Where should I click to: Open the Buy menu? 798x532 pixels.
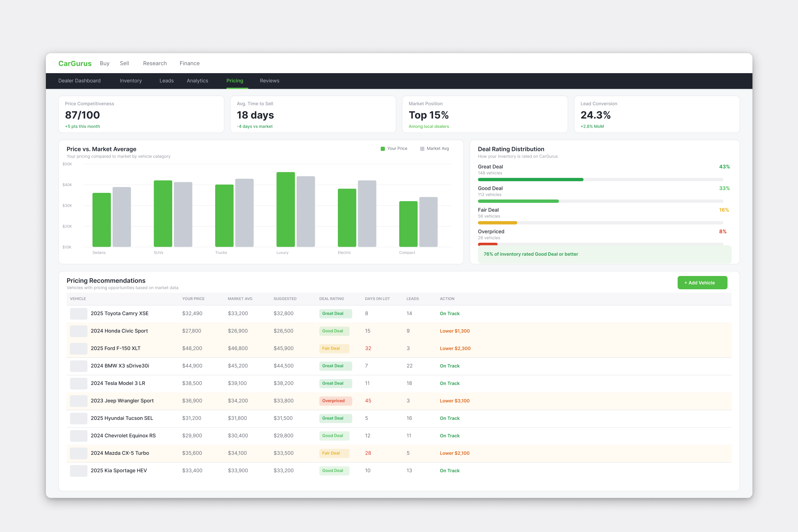[x=104, y=64]
